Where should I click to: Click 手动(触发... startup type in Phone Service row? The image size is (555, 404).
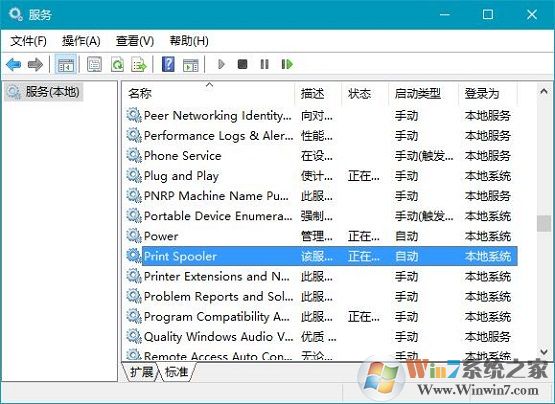pos(424,156)
